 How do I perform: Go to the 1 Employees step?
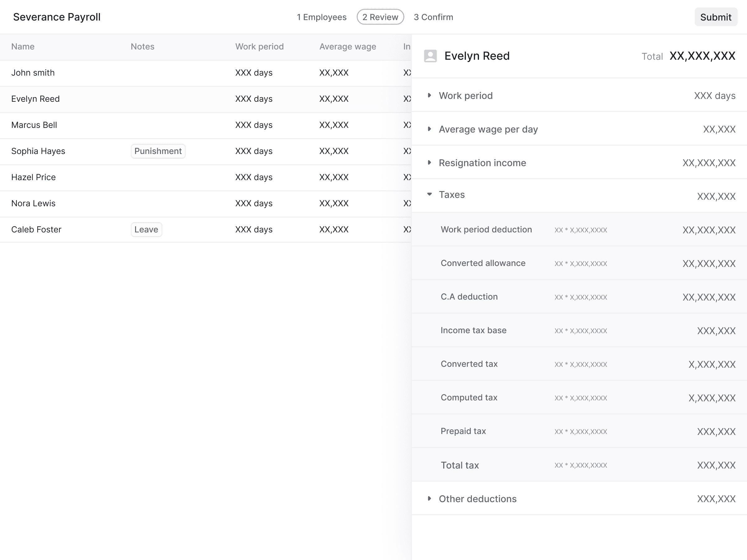[x=322, y=17]
